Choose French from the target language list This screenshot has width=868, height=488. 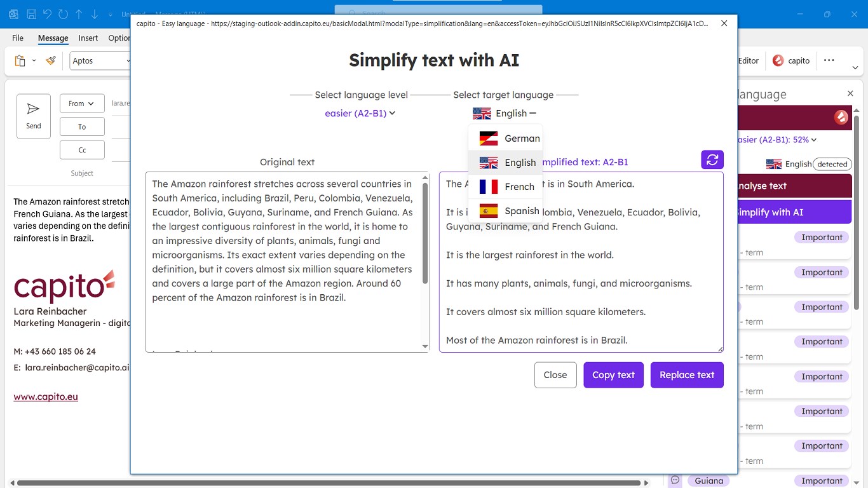click(x=505, y=186)
